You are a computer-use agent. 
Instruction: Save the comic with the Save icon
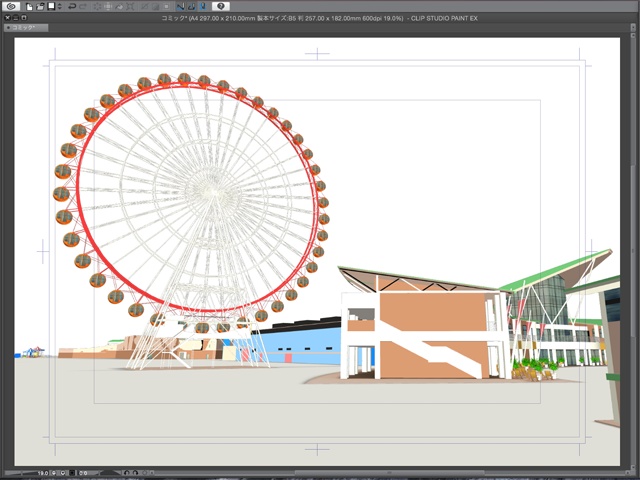(x=51, y=6)
